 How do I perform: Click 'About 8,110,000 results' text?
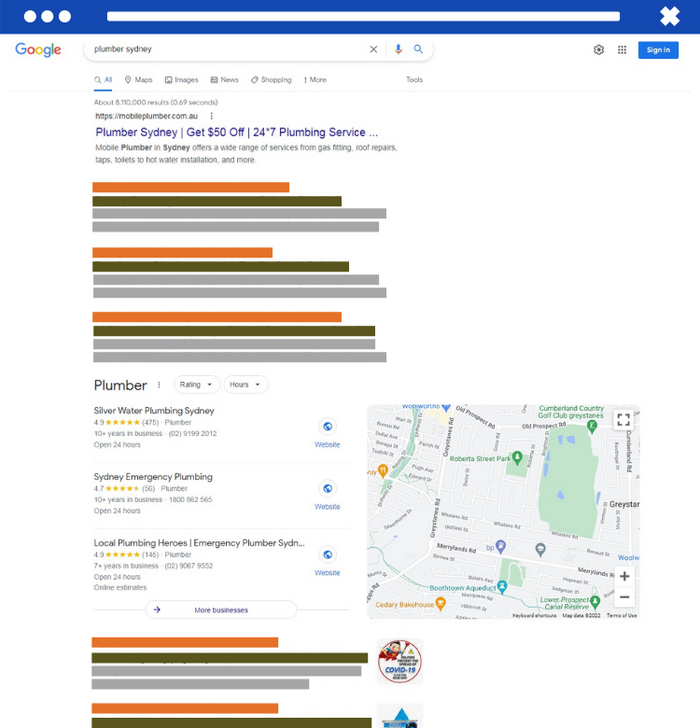coord(156,102)
